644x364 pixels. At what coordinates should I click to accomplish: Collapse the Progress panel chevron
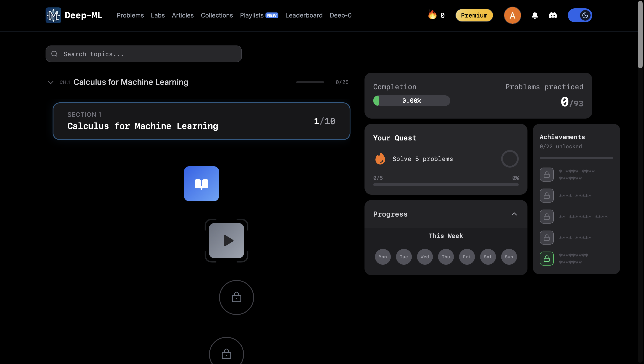coord(514,214)
